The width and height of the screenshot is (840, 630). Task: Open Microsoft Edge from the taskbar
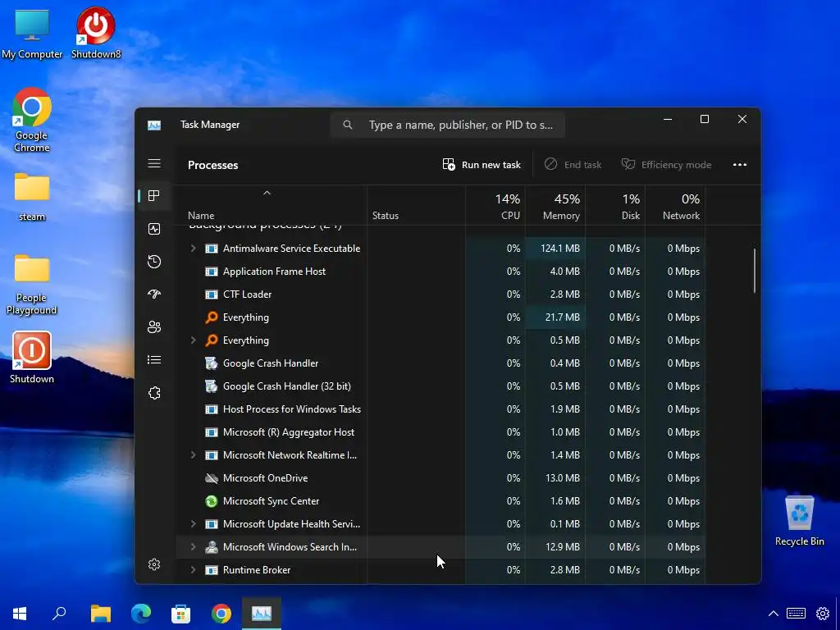tap(141, 614)
